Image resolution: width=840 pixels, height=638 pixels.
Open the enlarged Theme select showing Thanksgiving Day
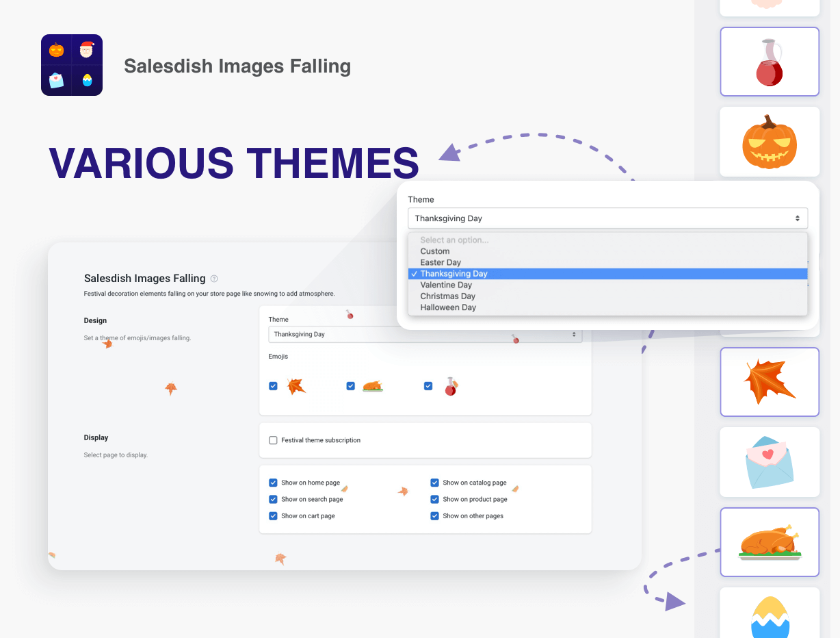pyautogui.click(x=607, y=218)
